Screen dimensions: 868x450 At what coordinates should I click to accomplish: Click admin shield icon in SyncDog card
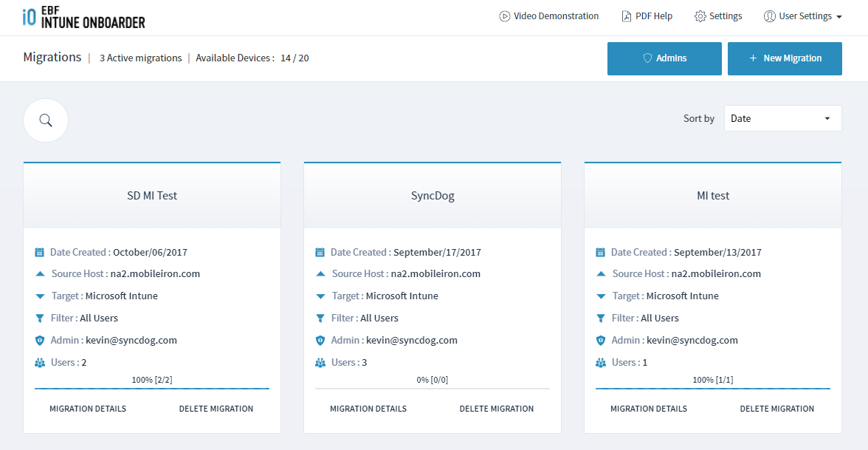point(320,340)
